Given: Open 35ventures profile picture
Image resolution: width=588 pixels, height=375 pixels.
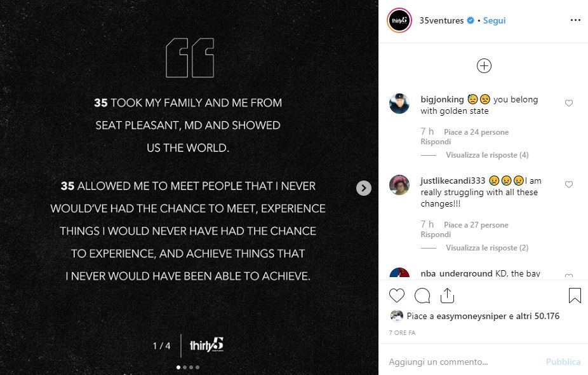Looking at the screenshot, I should (x=399, y=20).
